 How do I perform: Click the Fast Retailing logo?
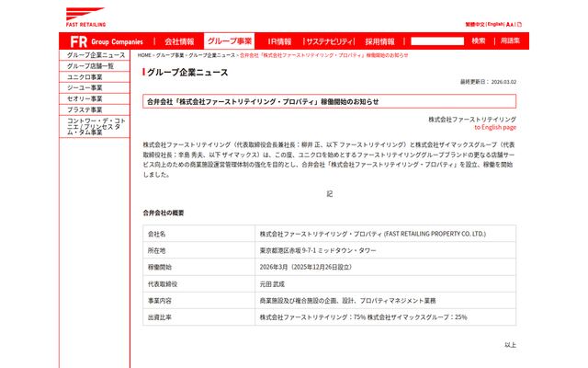coord(85,17)
